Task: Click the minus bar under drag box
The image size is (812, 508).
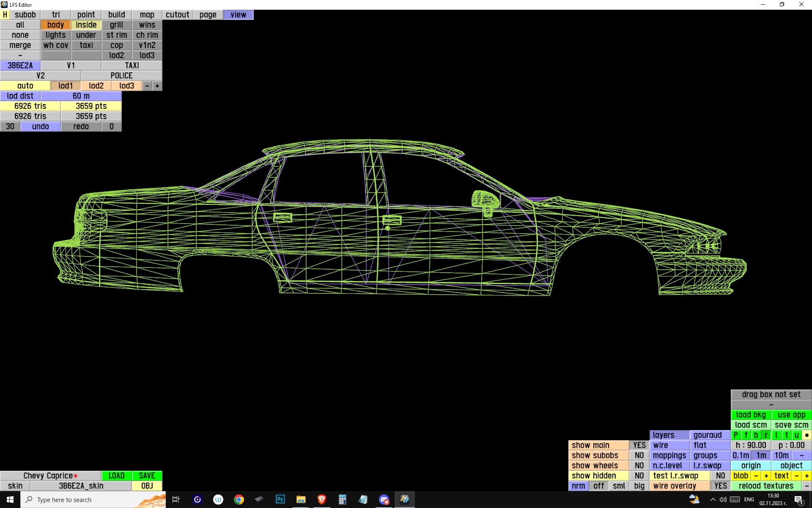Action: coord(771,405)
